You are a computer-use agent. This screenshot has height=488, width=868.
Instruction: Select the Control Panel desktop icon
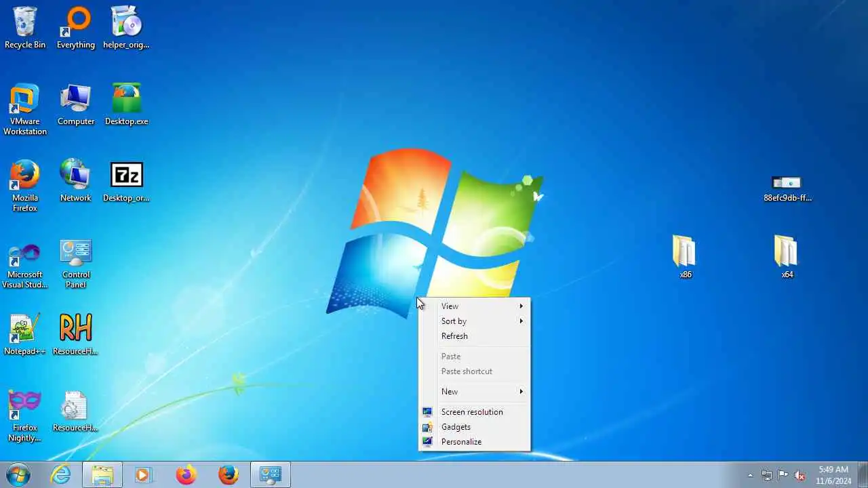coord(76,263)
